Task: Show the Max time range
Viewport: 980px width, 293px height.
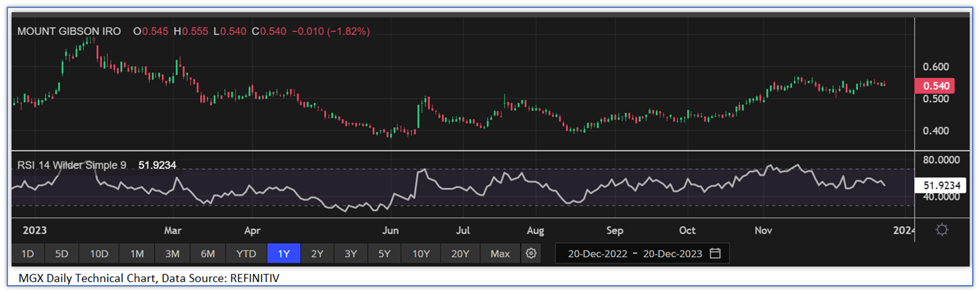Action: 500,253
